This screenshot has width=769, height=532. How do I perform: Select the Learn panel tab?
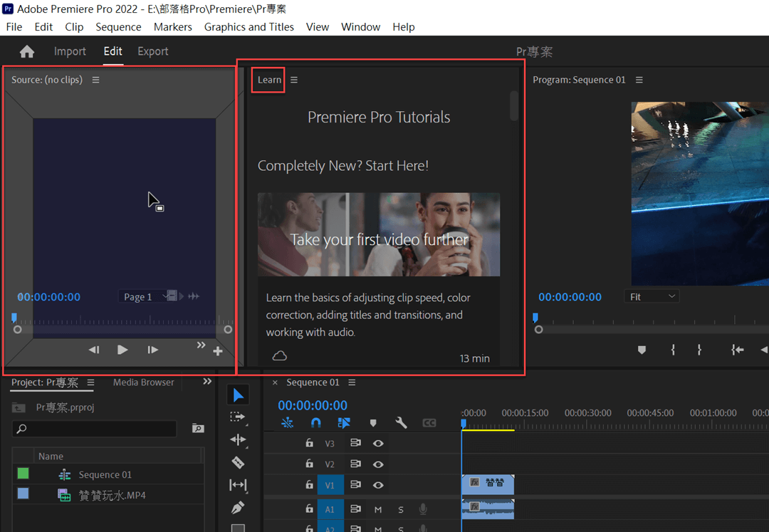pos(269,80)
